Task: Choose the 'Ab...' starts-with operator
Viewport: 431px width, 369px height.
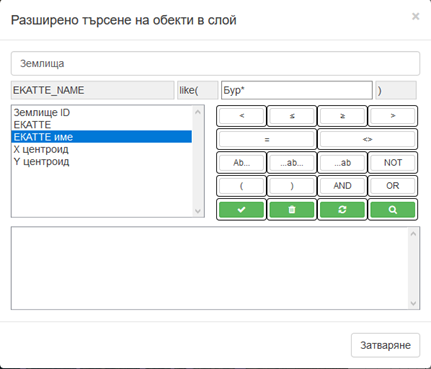Action: 241,163
